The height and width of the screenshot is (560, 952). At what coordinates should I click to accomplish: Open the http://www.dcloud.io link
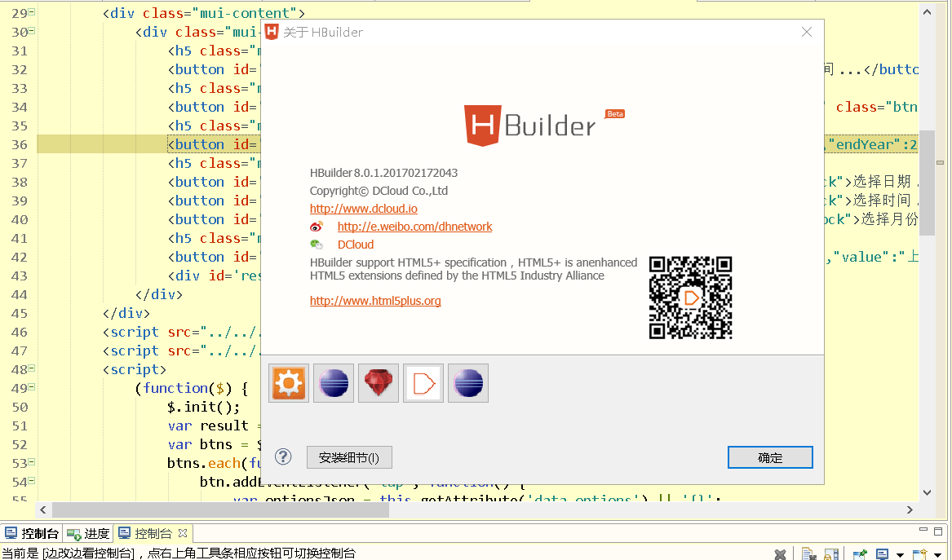tap(363, 209)
